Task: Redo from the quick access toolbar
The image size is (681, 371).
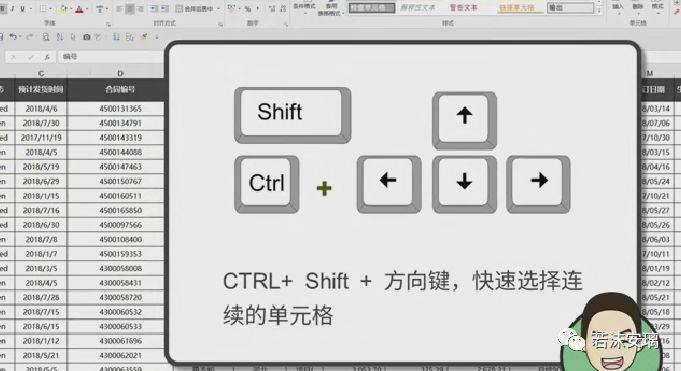Action: pyautogui.click(x=30, y=37)
